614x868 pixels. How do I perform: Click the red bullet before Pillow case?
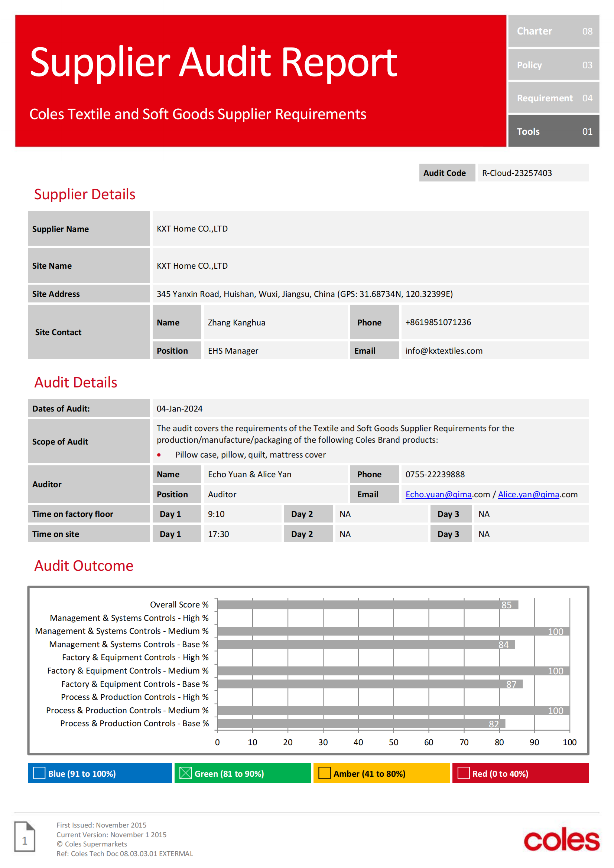pos(159,455)
